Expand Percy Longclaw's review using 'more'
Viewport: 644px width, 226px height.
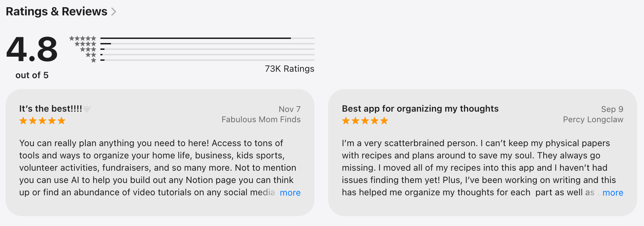point(613,193)
